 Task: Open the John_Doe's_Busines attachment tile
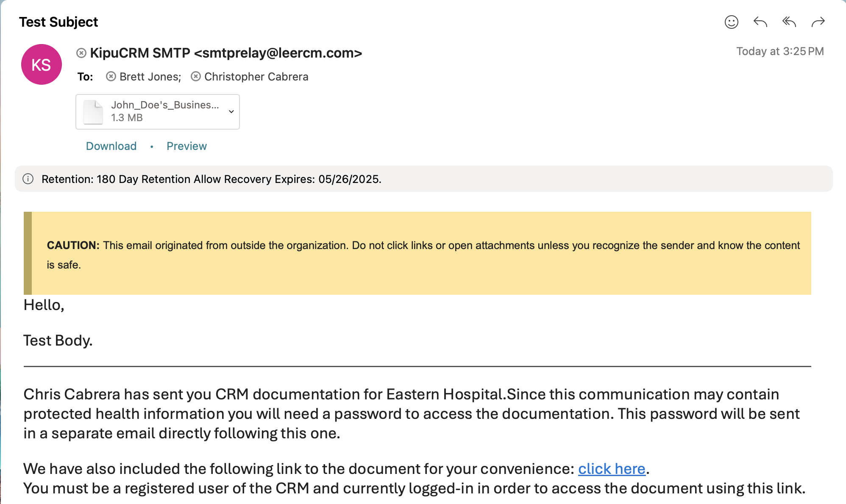164,111
